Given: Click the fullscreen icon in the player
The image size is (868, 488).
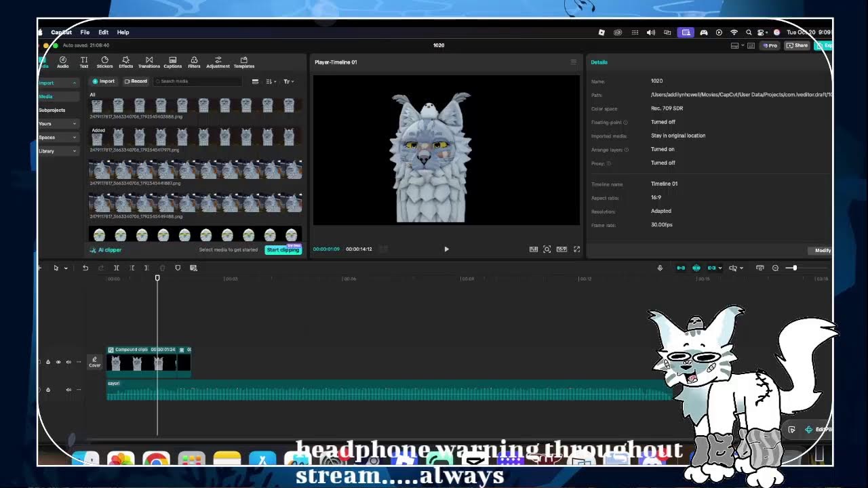Looking at the screenshot, I should 576,249.
